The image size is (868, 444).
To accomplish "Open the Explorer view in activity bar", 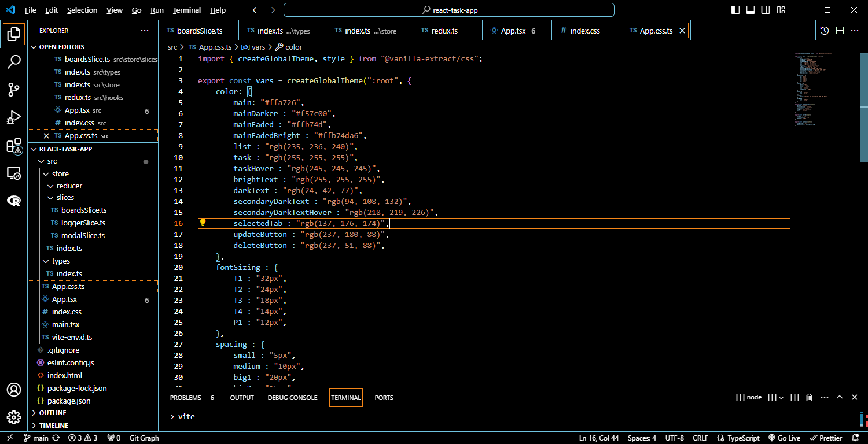I will [x=14, y=34].
